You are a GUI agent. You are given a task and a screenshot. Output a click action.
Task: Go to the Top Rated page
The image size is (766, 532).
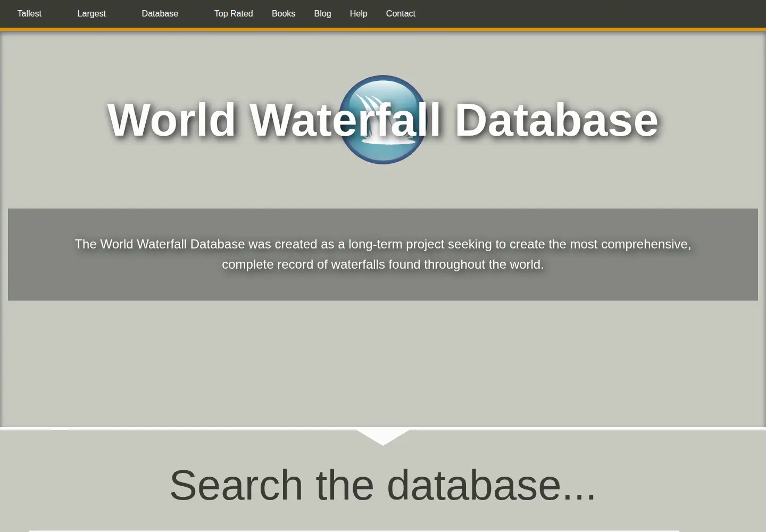[234, 14]
